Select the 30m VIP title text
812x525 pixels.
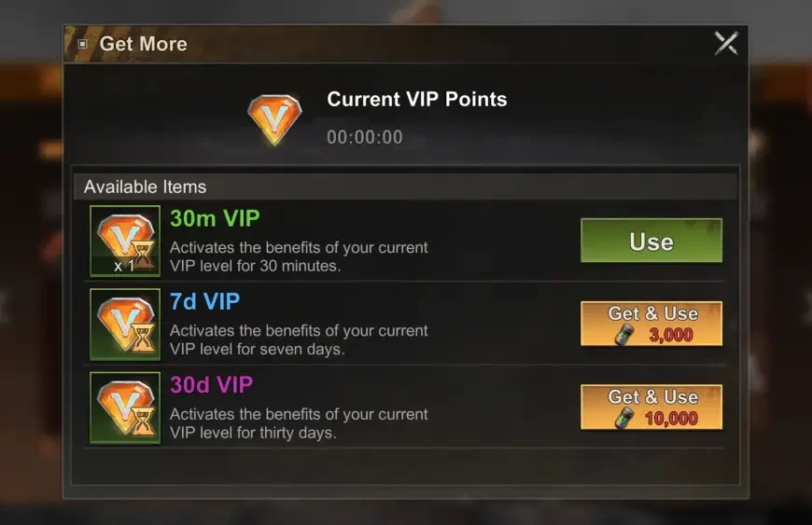[215, 219]
